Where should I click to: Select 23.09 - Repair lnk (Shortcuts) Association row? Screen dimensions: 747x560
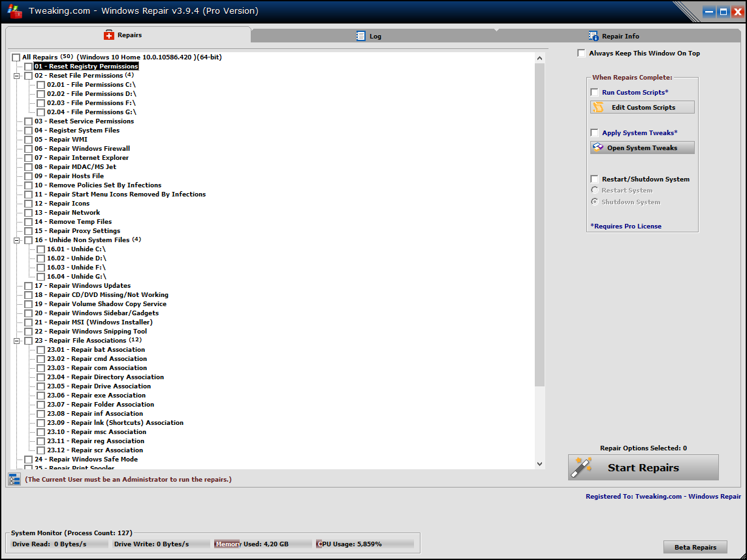click(116, 423)
